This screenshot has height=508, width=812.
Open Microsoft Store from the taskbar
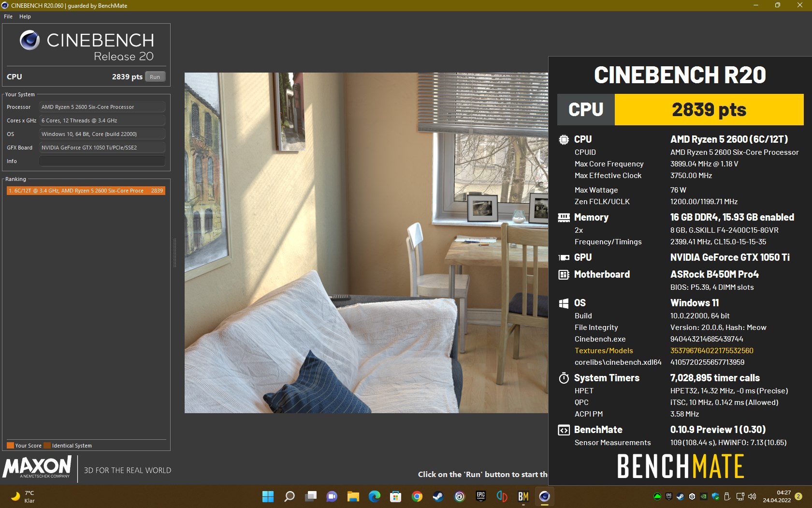click(x=396, y=496)
